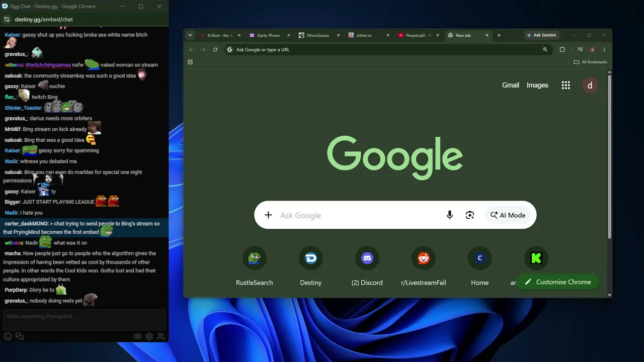
Task: Click username MrMilf in chat
Action: [13, 129]
